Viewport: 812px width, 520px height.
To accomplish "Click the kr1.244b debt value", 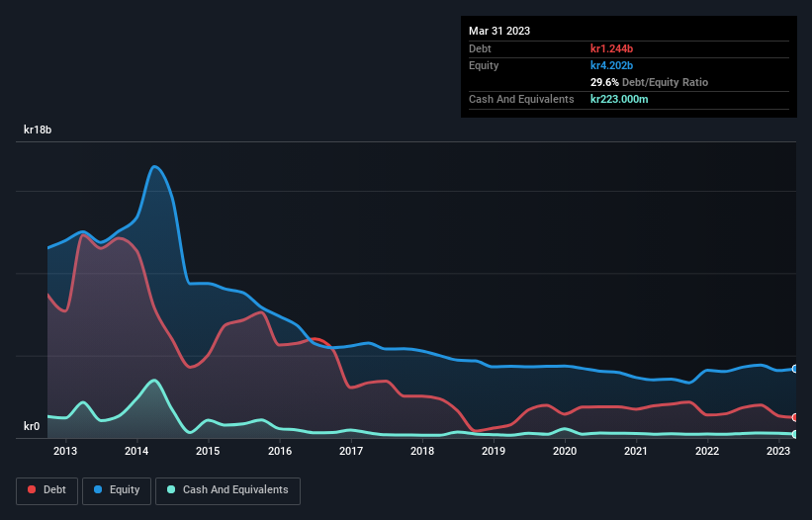I will pyautogui.click(x=611, y=48).
